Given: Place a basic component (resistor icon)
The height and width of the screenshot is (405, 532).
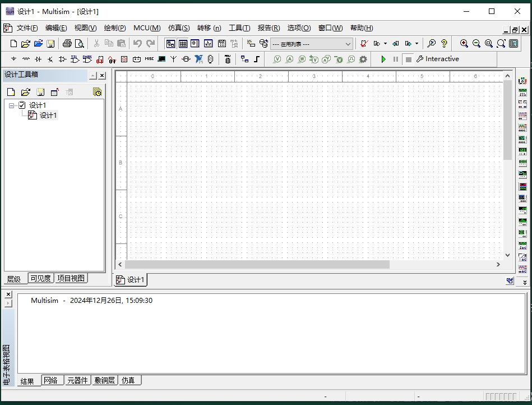Looking at the screenshot, I should (26, 59).
